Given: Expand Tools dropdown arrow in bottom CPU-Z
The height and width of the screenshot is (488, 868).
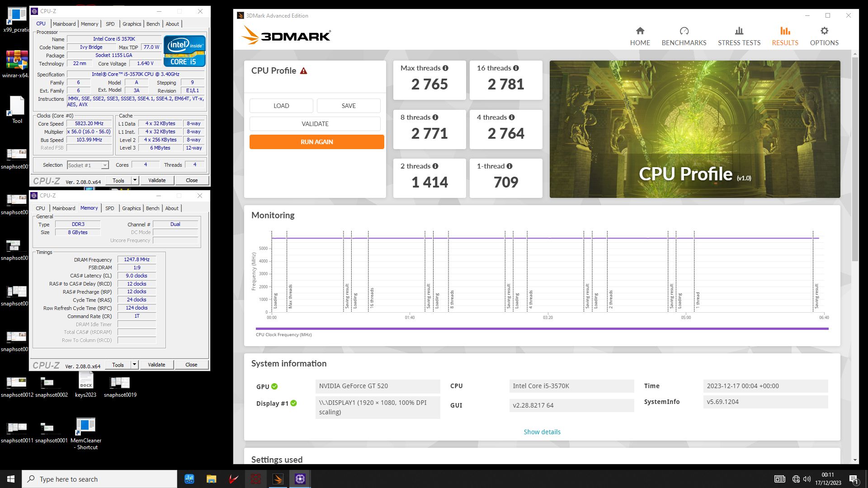Looking at the screenshot, I should 134,365.
